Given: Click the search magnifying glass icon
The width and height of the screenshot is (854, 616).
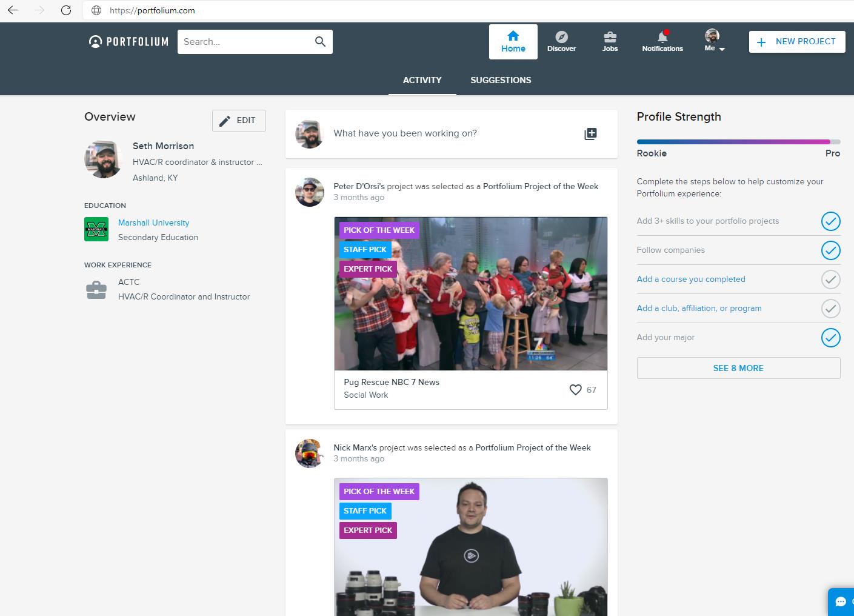Looking at the screenshot, I should pyautogui.click(x=320, y=42).
